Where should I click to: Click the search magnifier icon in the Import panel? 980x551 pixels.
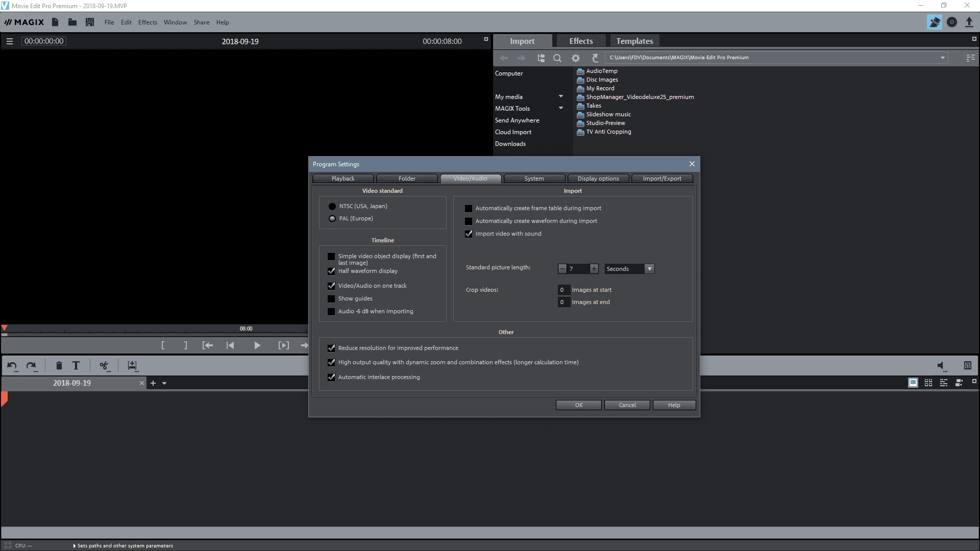point(557,58)
